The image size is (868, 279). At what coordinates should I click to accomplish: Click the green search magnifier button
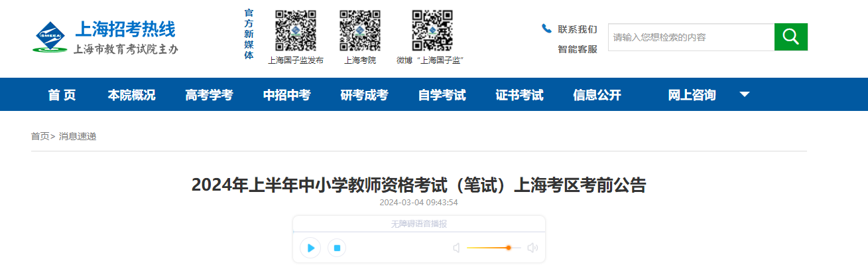tap(790, 37)
